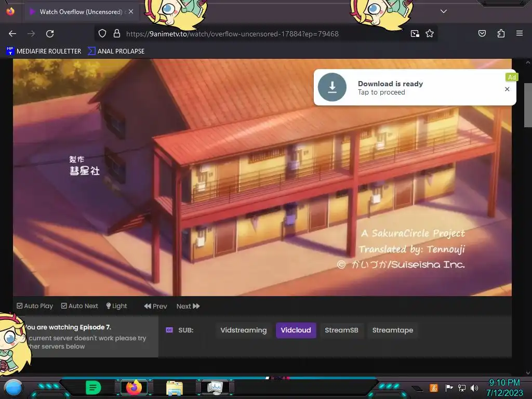Open the tracking protection shield icon
The height and width of the screenshot is (399, 532).
pos(102,34)
